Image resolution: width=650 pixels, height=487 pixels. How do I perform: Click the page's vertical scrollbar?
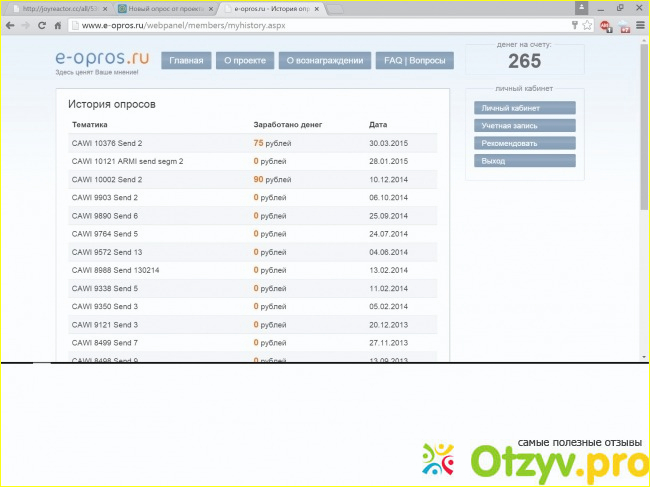644,150
